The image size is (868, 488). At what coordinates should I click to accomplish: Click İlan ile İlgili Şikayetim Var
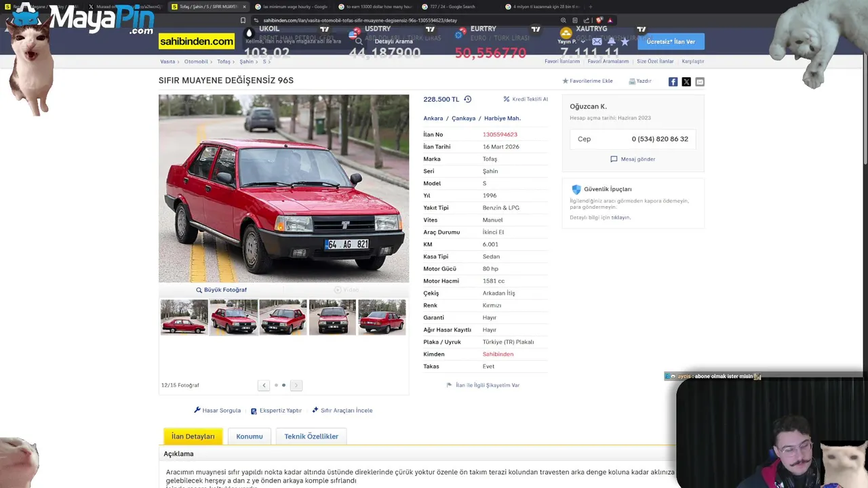pyautogui.click(x=483, y=385)
